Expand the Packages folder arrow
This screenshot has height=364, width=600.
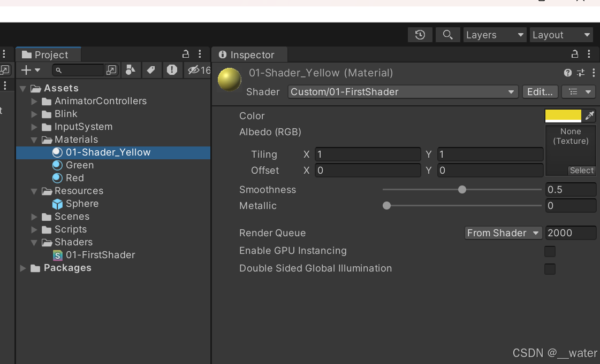point(23,268)
